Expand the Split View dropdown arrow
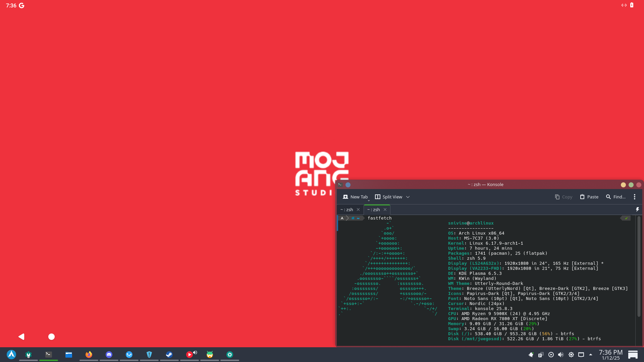The height and width of the screenshot is (362, 644). 408,197
